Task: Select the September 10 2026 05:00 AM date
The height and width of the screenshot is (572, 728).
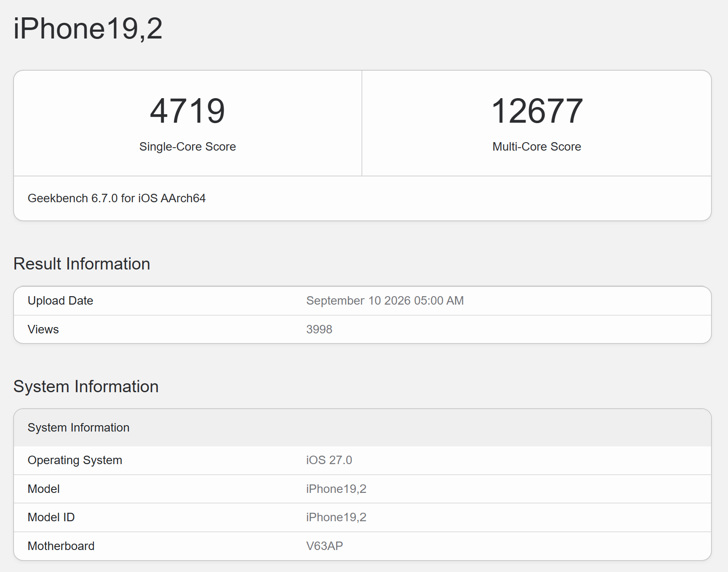Action: (x=385, y=300)
